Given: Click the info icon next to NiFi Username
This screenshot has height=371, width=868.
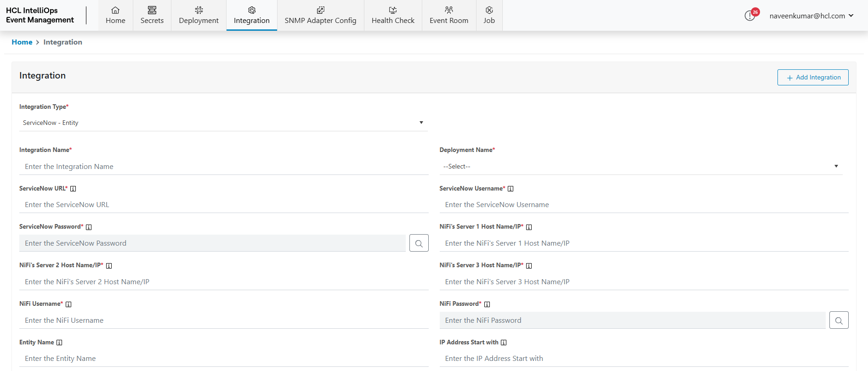Looking at the screenshot, I should [68, 304].
